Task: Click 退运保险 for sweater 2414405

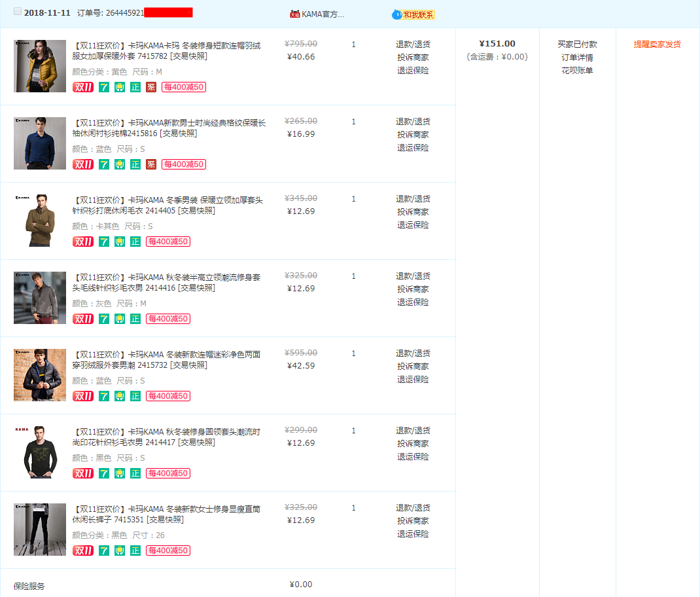Action: pos(413,225)
